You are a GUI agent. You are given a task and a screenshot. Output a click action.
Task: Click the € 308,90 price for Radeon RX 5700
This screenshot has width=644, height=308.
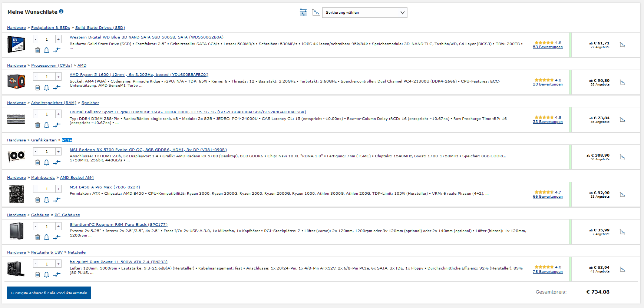coord(600,155)
